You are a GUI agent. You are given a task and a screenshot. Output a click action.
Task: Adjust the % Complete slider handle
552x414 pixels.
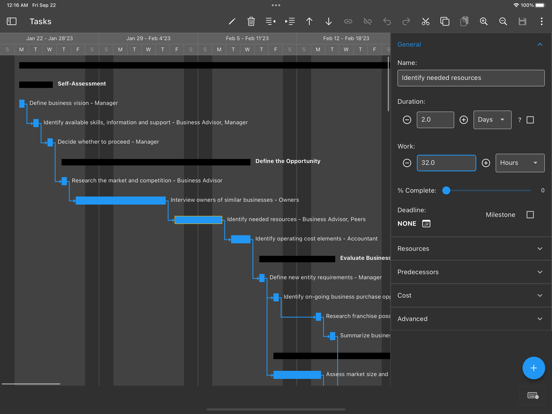446,190
